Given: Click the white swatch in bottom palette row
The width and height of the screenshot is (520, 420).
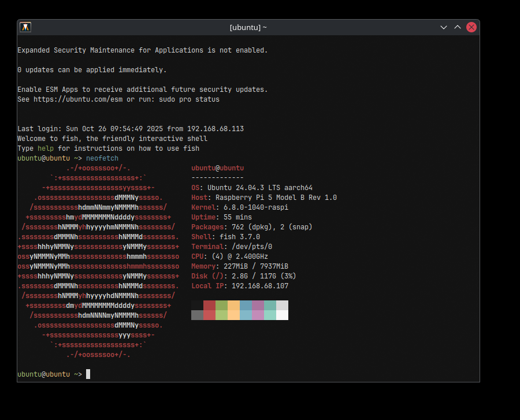Looking at the screenshot, I should pyautogui.click(x=282, y=315).
